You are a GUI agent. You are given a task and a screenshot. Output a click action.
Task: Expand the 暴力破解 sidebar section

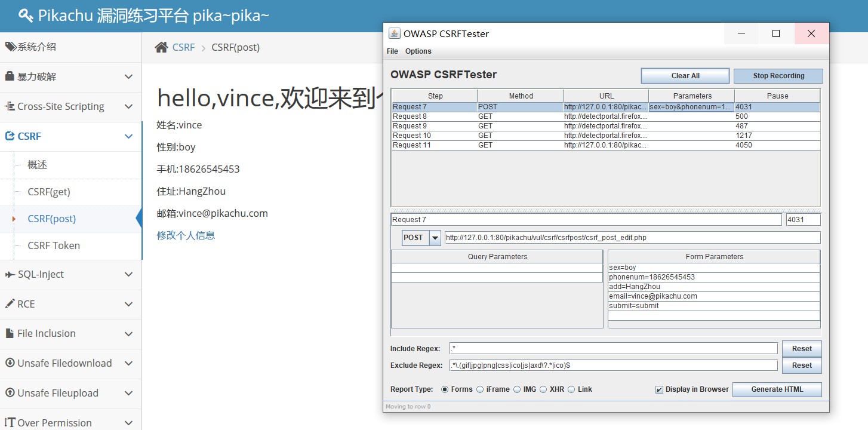[128, 77]
